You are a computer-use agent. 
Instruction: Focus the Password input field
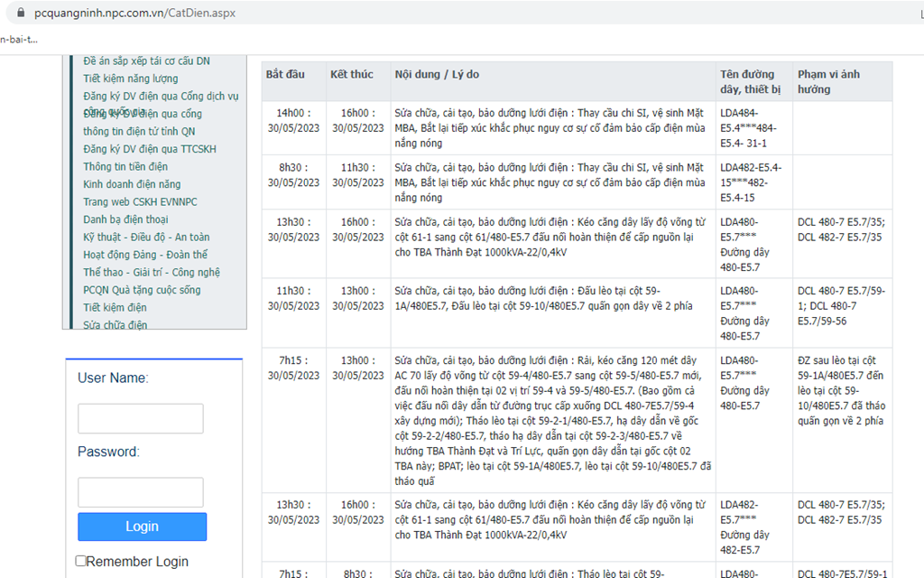[x=140, y=492]
